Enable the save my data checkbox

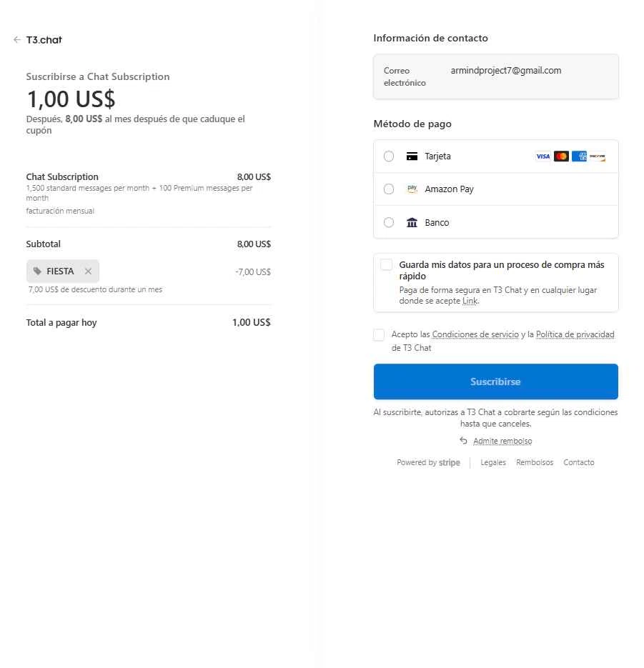(387, 265)
